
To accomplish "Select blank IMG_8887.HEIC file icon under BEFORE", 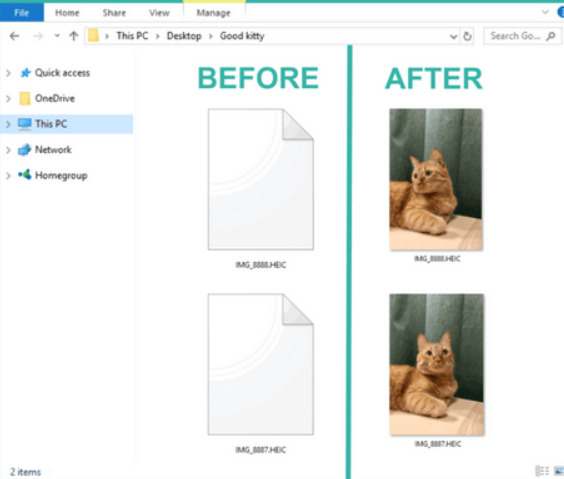I will pos(261,364).
